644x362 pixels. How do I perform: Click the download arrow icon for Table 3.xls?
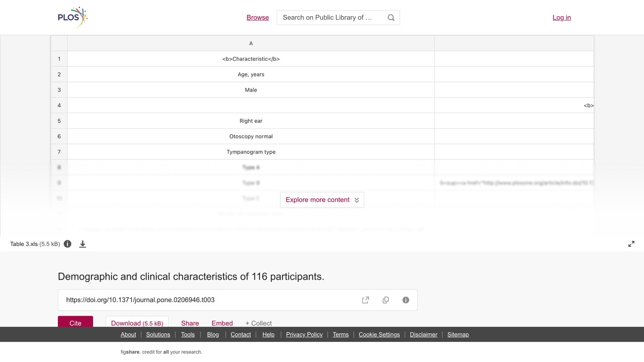83,244
